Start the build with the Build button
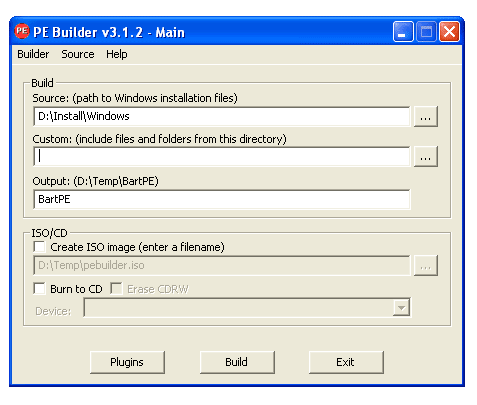Image resolution: width=477 pixels, height=405 pixels. (x=237, y=362)
